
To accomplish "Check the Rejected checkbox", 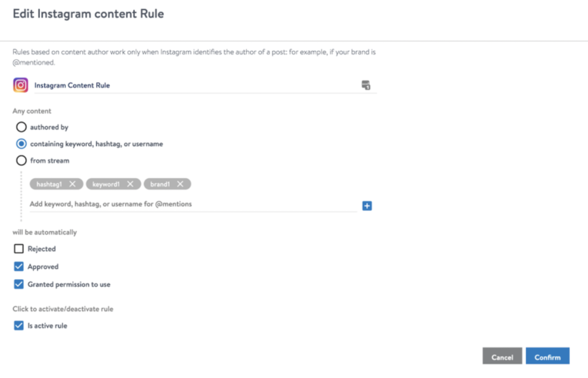I will [x=19, y=248].
